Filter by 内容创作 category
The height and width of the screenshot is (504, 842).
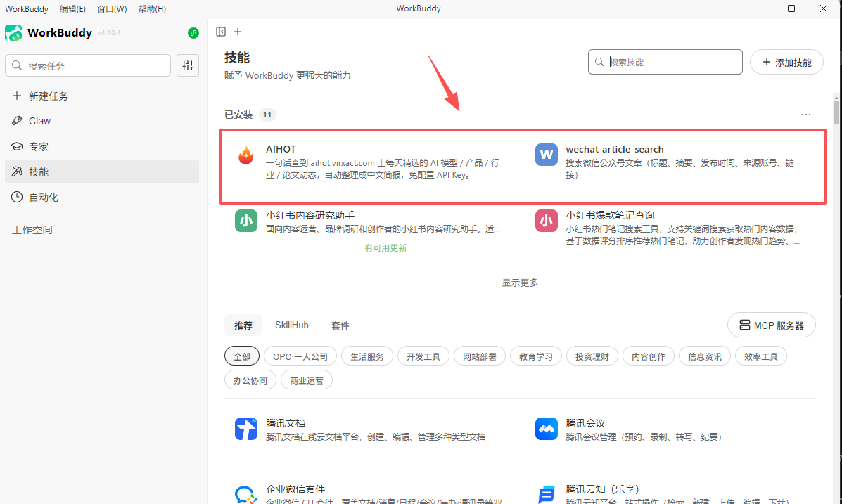pos(649,356)
